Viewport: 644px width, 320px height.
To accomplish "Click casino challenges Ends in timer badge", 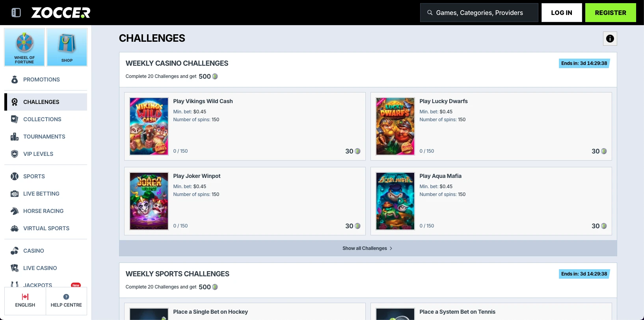I will pos(584,63).
